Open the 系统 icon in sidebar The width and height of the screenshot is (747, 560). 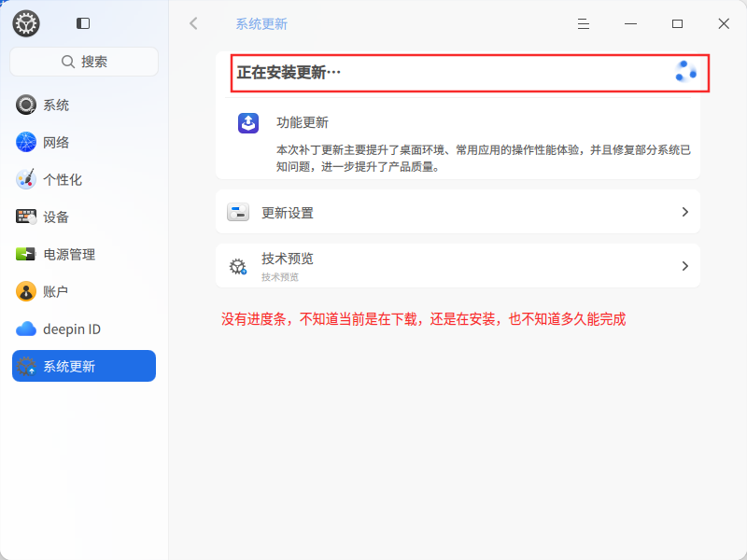pyautogui.click(x=26, y=105)
